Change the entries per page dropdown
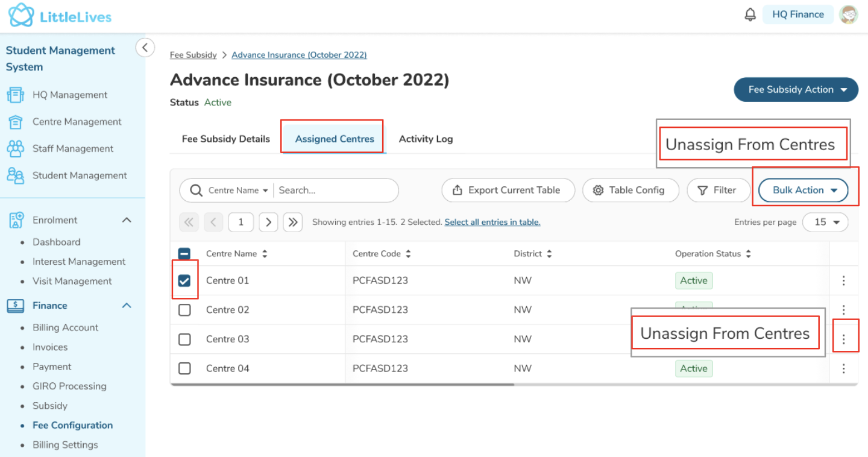The height and width of the screenshot is (457, 868). pyautogui.click(x=826, y=222)
